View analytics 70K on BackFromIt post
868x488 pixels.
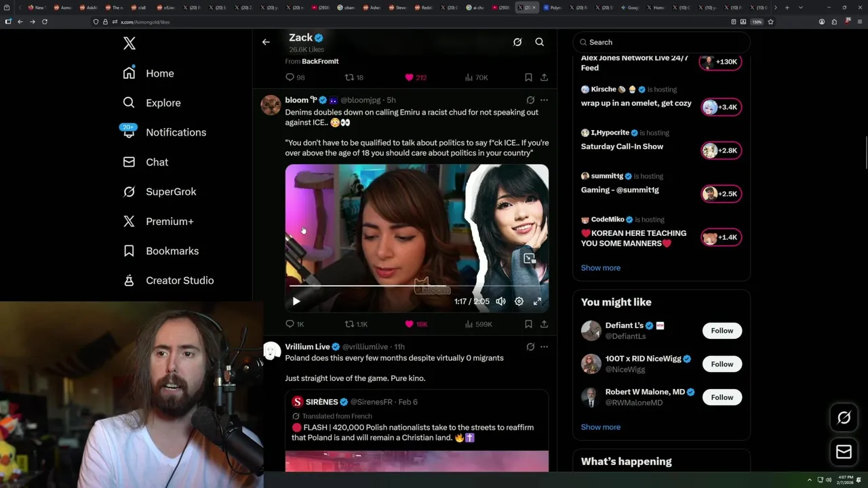pyautogui.click(x=476, y=77)
